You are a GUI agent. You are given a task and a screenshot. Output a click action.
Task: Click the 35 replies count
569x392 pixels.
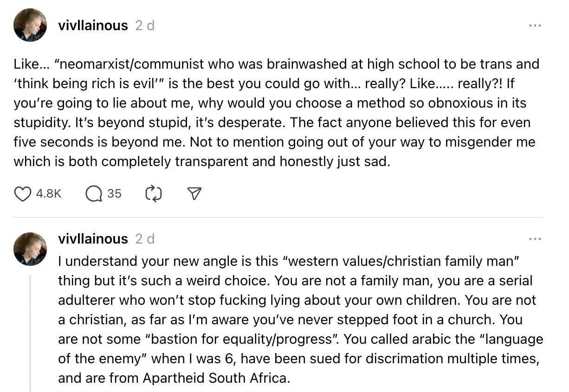(114, 193)
